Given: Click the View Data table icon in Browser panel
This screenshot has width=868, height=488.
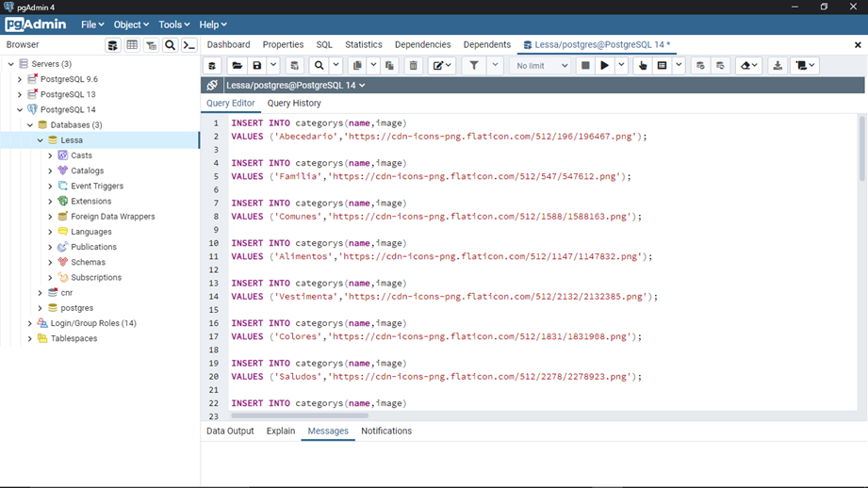Looking at the screenshot, I should pos(132,45).
